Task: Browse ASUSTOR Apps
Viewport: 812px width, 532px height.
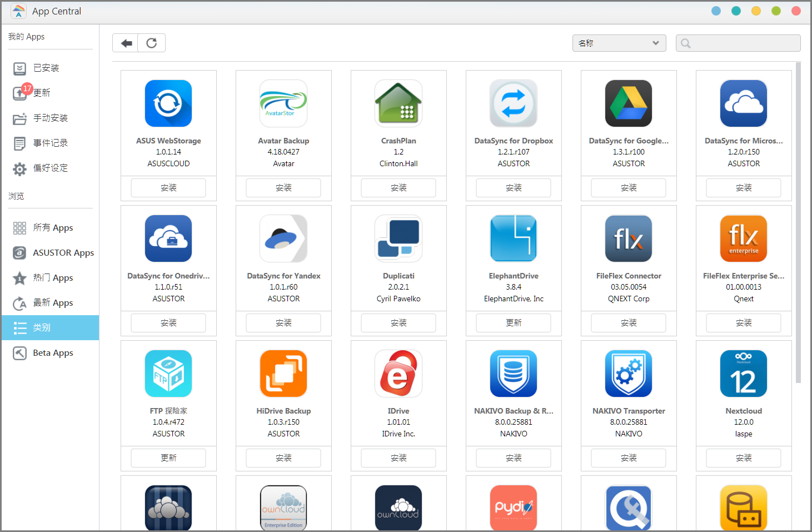Action: [x=50, y=252]
